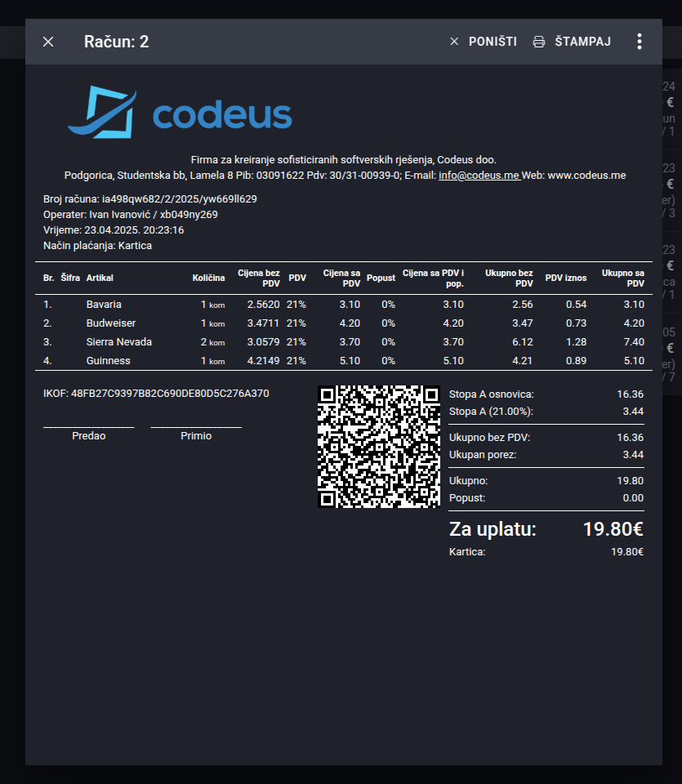Viewport: 682px width, 784px height.
Task: Click the Kartica payment label in totals
Action: pyautogui.click(x=467, y=552)
